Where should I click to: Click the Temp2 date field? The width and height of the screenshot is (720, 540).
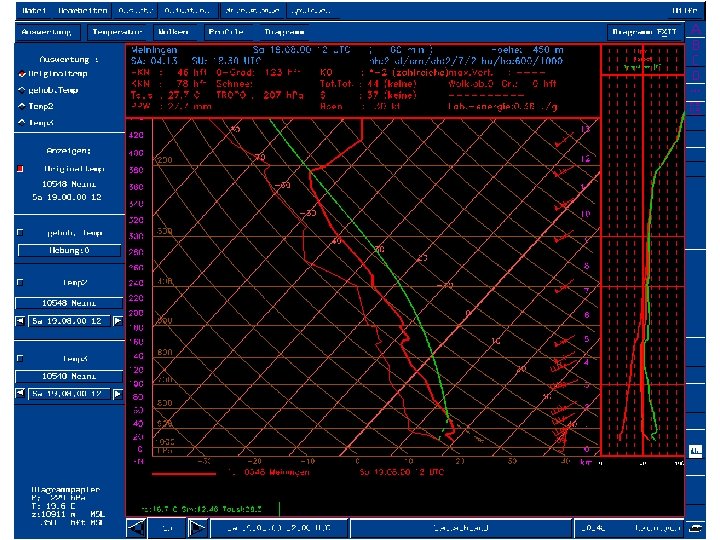point(69,321)
